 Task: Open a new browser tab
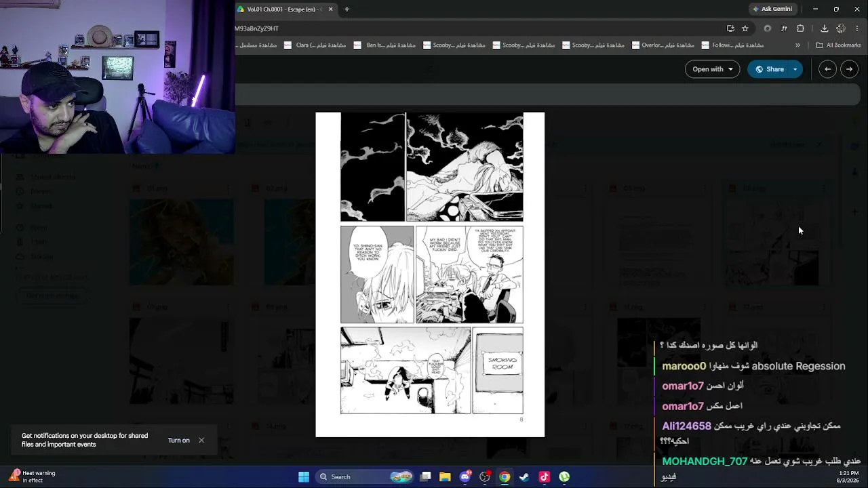click(347, 9)
